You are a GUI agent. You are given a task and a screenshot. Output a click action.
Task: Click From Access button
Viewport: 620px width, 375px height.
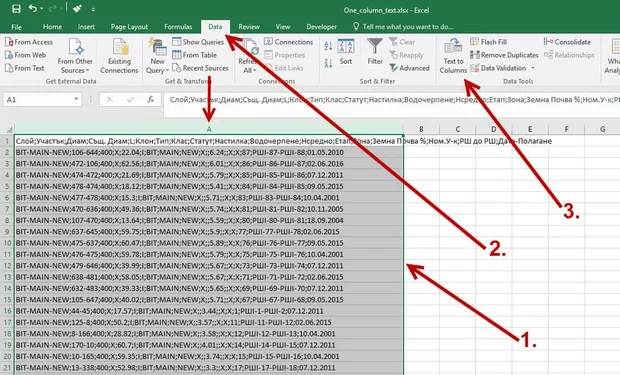point(29,42)
